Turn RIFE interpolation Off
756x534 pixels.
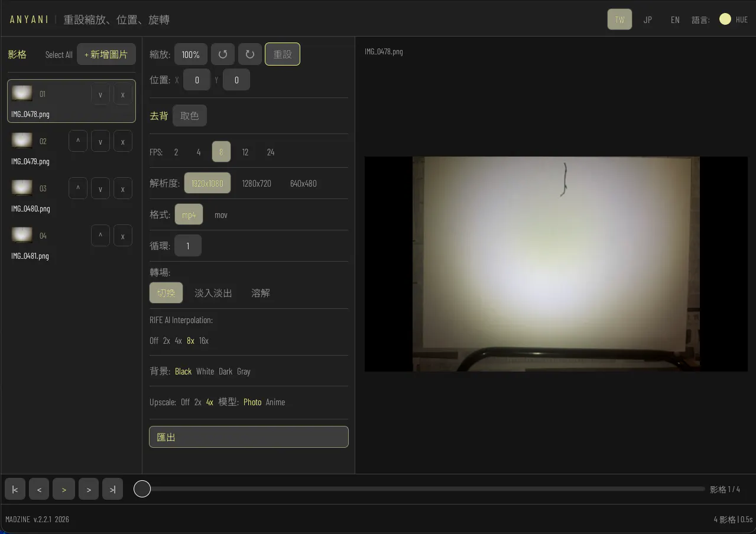coord(154,340)
